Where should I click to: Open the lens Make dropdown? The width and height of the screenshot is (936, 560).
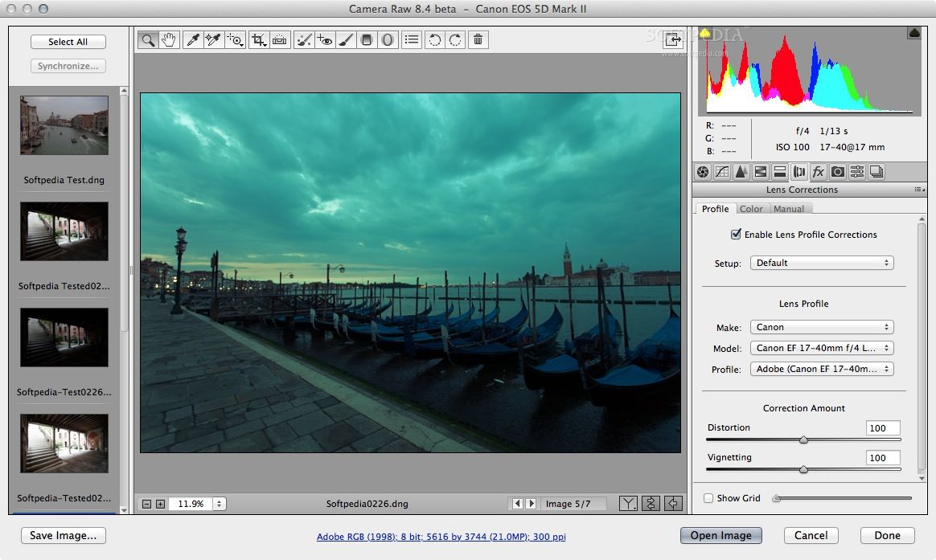click(821, 327)
